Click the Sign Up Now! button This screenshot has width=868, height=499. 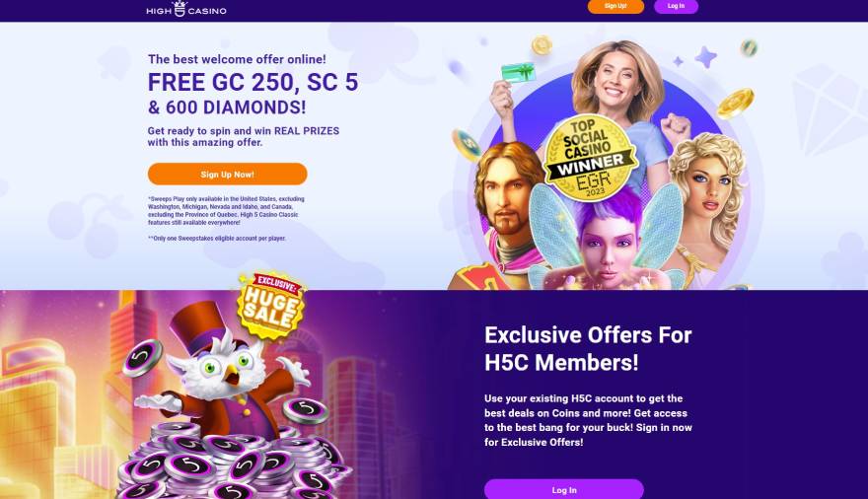click(227, 174)
